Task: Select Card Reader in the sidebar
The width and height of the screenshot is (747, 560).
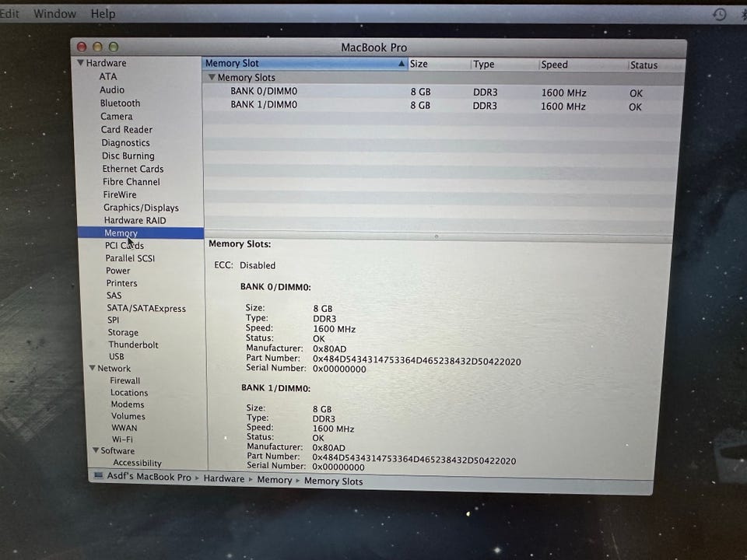Action: 126,130
